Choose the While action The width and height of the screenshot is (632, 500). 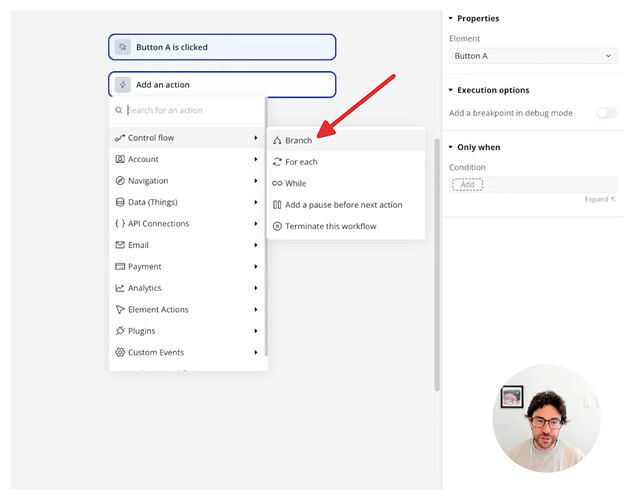(x=346, y=183)
